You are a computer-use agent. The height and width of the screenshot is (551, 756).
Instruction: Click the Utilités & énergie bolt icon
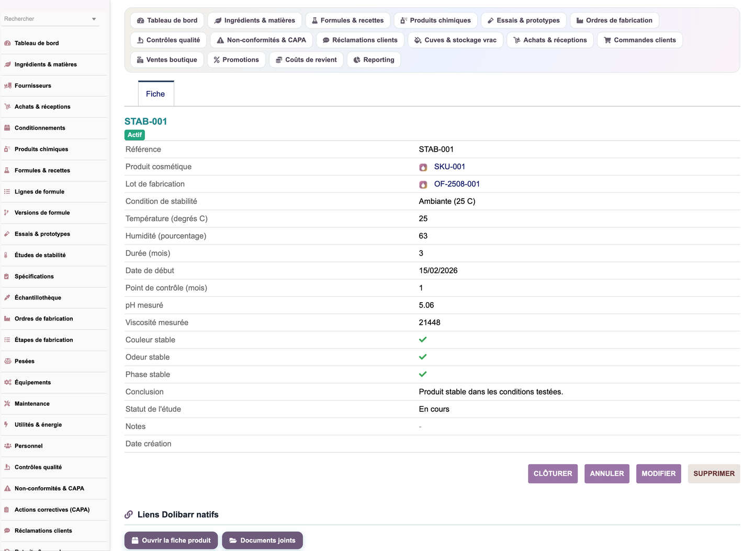click(7, 425)
